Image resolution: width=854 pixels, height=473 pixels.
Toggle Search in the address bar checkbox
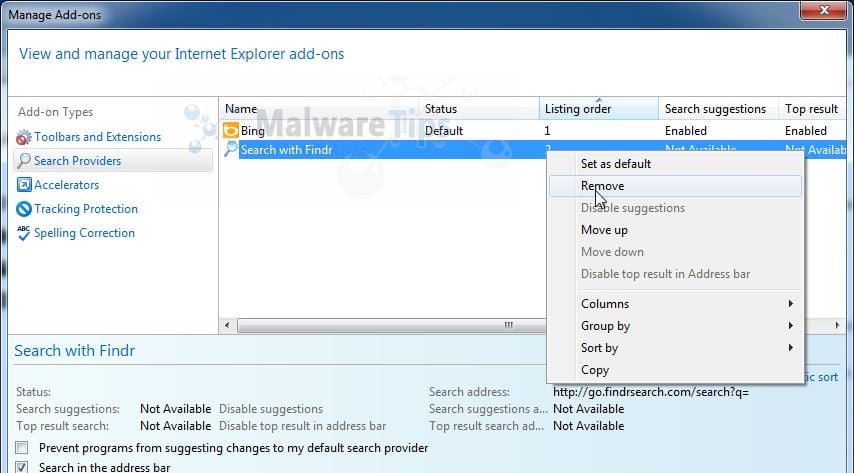[x=22, y=467]
